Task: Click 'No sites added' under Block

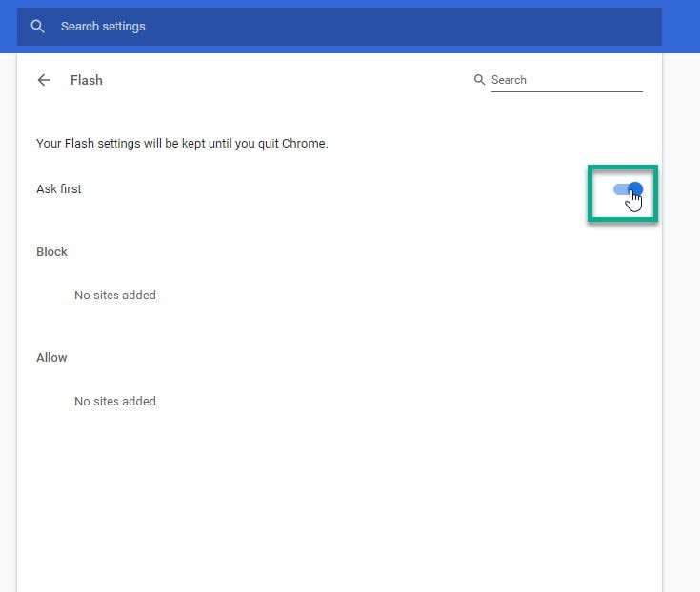Action: tap(115, 295)
